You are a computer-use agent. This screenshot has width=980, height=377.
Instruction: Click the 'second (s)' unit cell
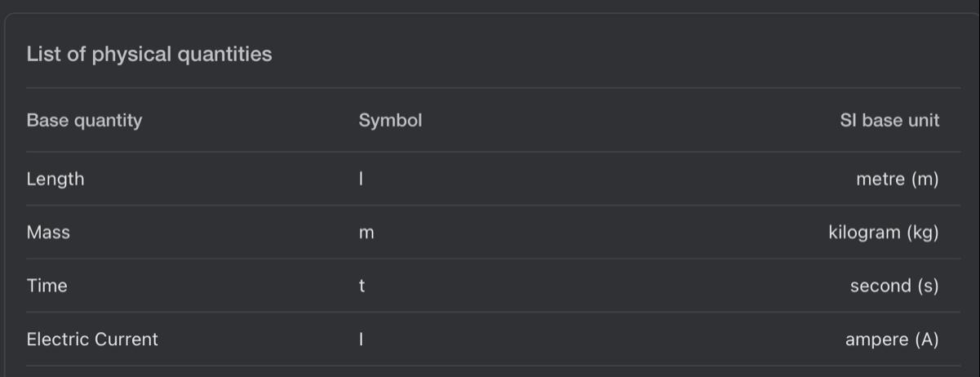click(894, 286)
